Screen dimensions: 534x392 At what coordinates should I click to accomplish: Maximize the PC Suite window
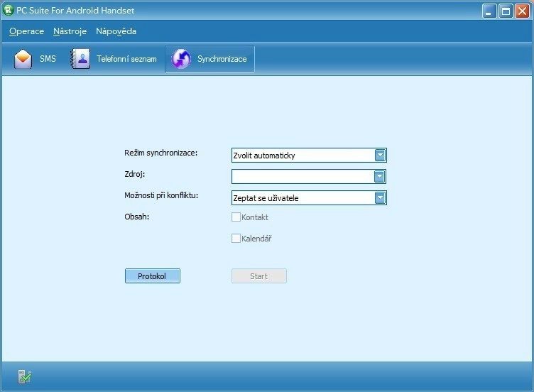tap(506, 11)
